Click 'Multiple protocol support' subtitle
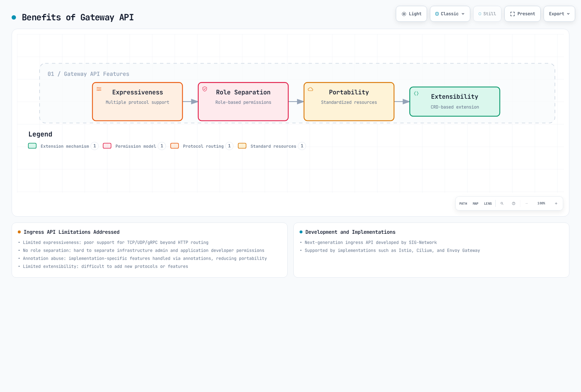The height and width of the screenshot is (392, 581). click(x=137, y=102)
